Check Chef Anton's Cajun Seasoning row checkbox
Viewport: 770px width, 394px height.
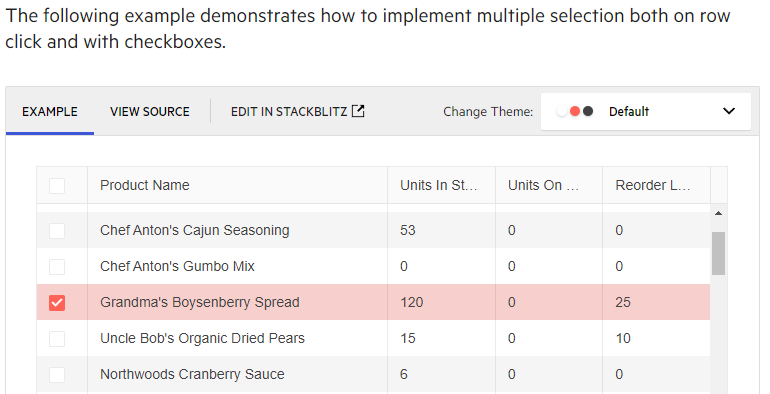pyautogui.click(x=57, y=230)
